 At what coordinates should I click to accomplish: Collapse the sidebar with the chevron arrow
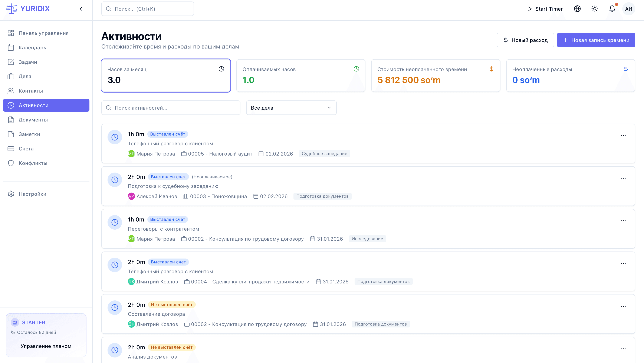point(81,9)
